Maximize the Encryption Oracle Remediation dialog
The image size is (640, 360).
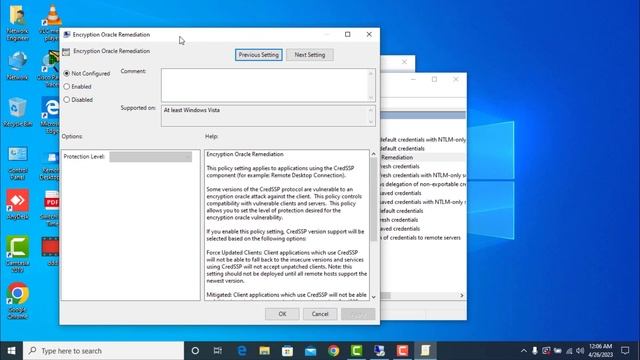tap(348, 34)
